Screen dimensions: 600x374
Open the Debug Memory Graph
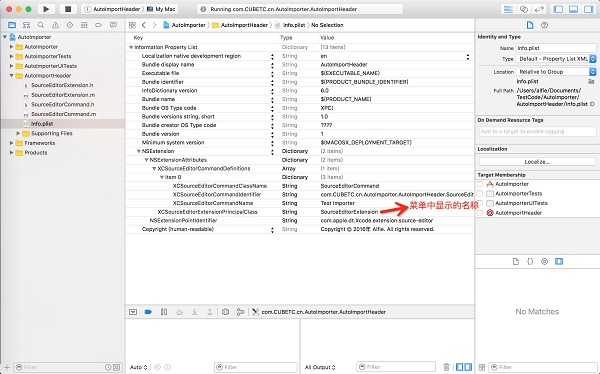[x=240, y=312]
